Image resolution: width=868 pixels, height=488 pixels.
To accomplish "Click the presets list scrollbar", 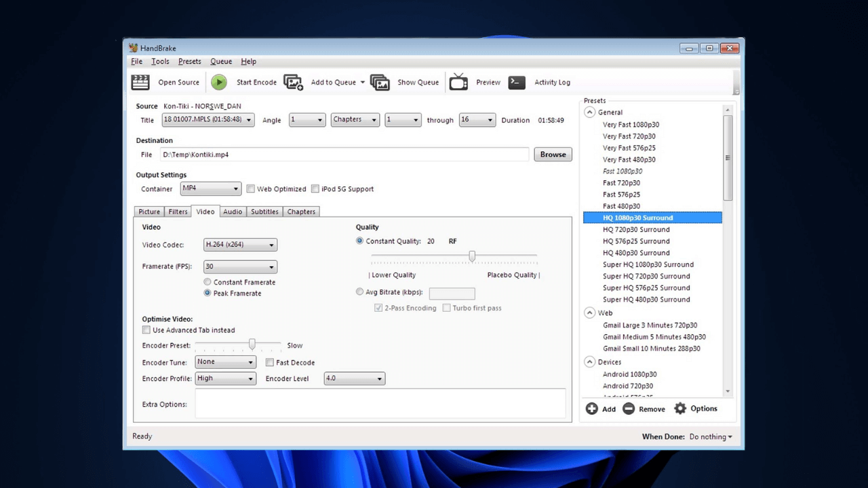I will tap(728, 157).
